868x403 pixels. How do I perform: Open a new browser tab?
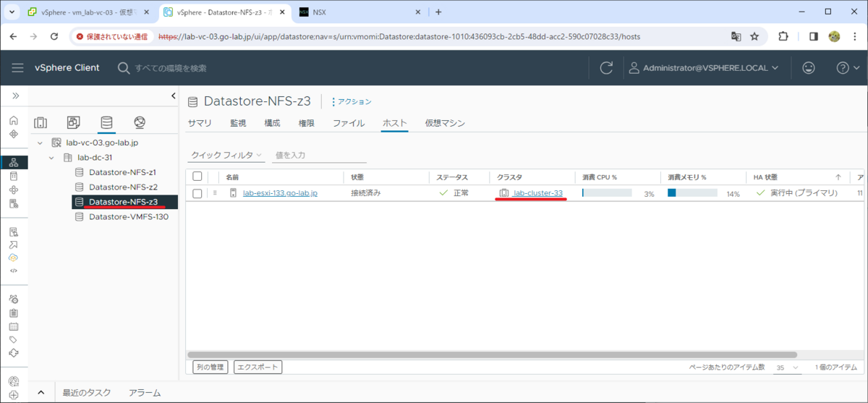[x=438, y=12]
